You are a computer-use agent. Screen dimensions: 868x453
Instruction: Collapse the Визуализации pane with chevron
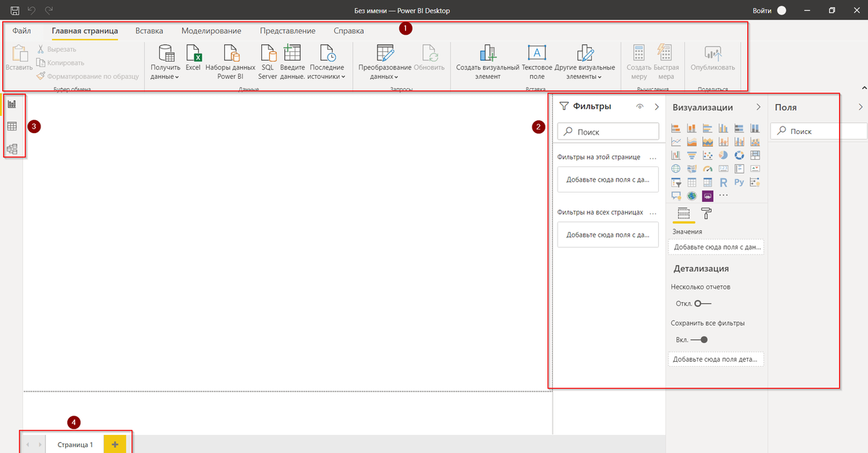(x=758, y=107)
